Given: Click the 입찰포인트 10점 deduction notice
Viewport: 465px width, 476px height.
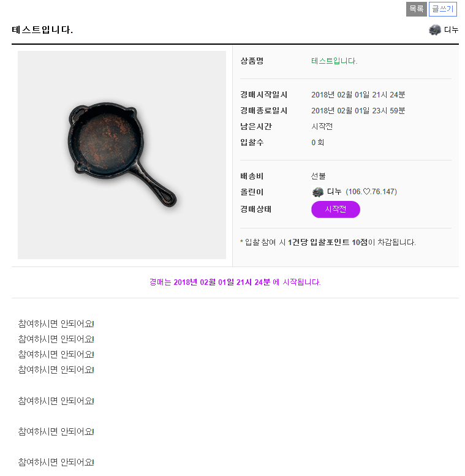Looking at the screenshot, I should 328,242.
